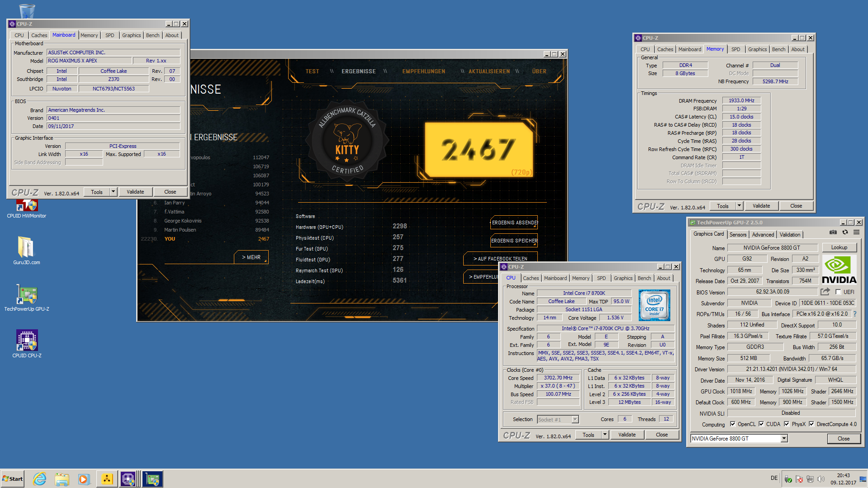
Task: Expand Tools dropdown arrow in CPU-Z CPU window
Action: click(x=605, y=435)
